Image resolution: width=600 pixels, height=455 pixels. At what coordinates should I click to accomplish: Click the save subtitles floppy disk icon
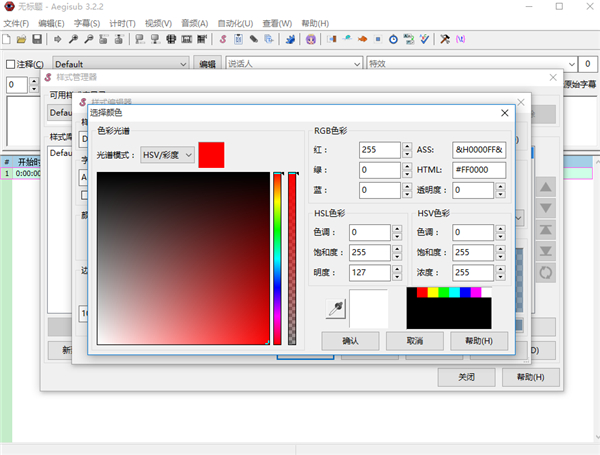pyautogui.click(x=37, y=39)
